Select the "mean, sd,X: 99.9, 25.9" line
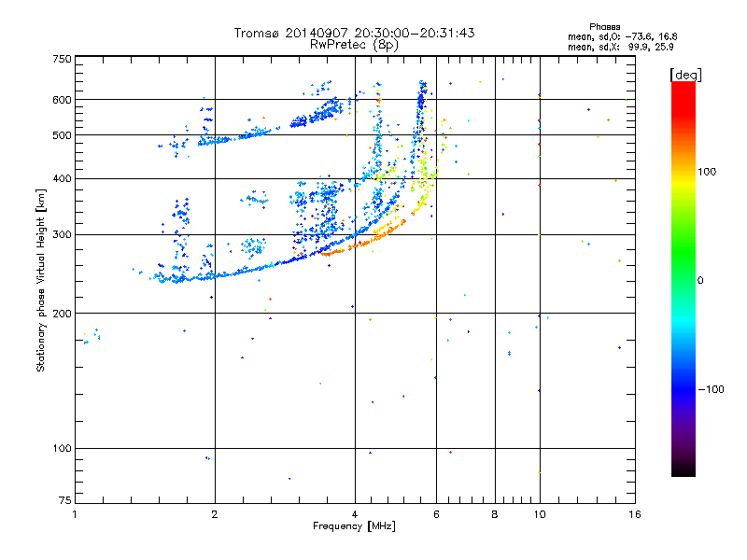The height and width of the screenshot is (560, 747). pos(621,47)
